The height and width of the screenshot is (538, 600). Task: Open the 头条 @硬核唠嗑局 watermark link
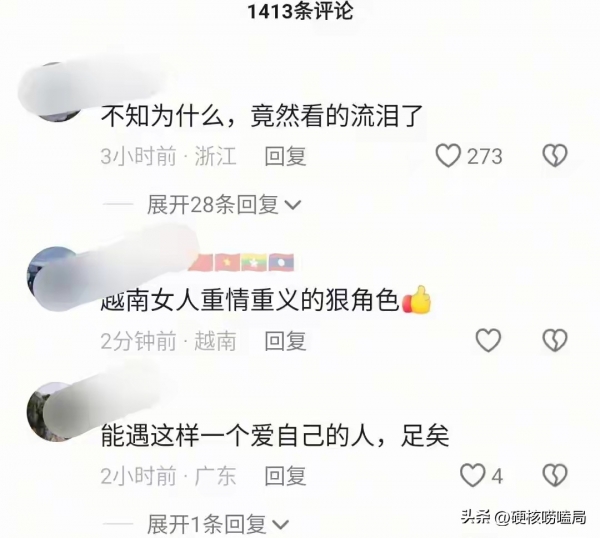(x=523, y=517)
